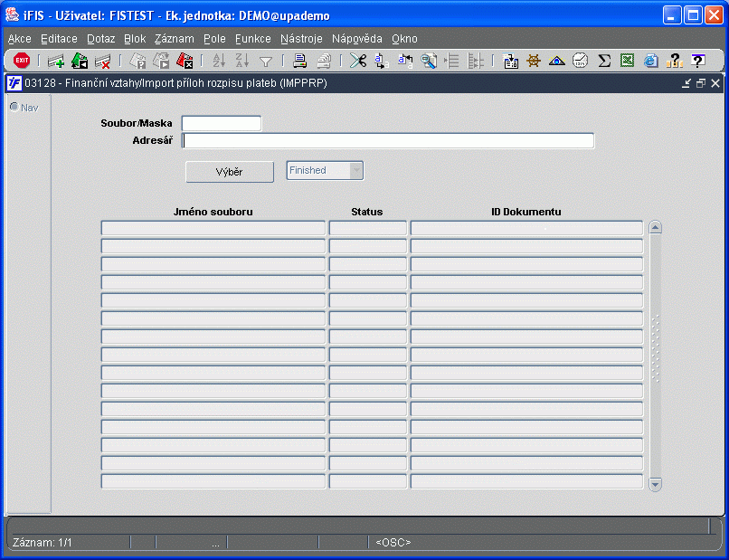
Task: Open the Blok menu
Action: click(135, 39)
